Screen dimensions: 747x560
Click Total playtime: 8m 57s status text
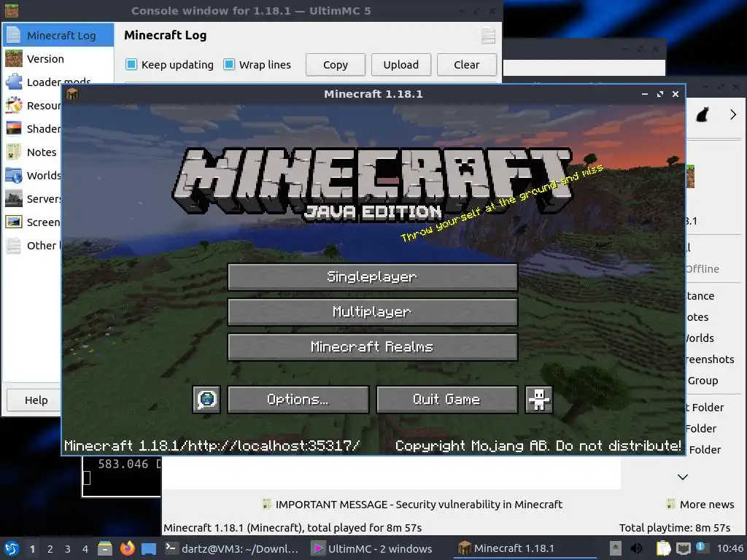pos(675,528)
